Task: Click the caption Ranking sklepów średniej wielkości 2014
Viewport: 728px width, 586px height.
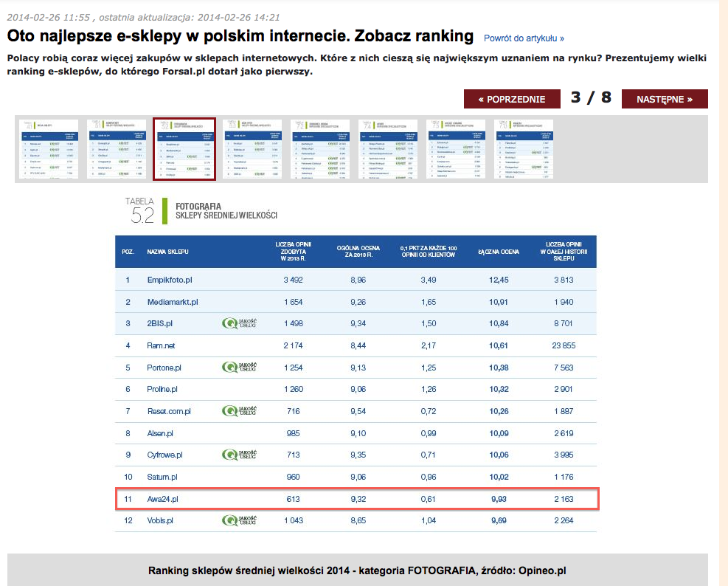Action: pos(357,571)
